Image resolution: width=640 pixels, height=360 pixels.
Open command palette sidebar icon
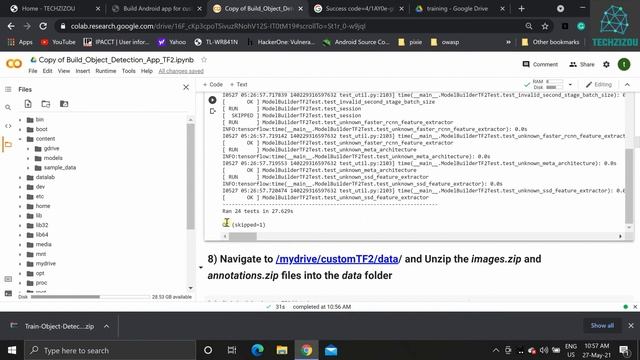(8, 279)
